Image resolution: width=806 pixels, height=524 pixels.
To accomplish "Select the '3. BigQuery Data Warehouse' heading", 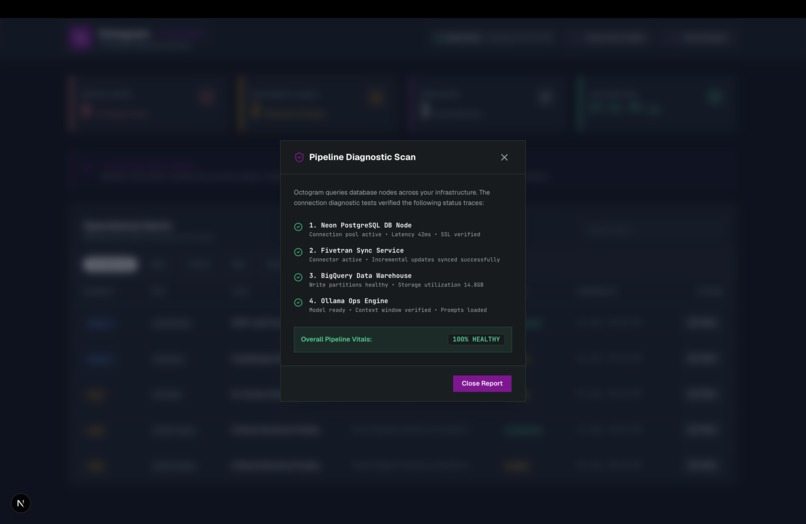I will pyautogui.click(x=360, y=276).
